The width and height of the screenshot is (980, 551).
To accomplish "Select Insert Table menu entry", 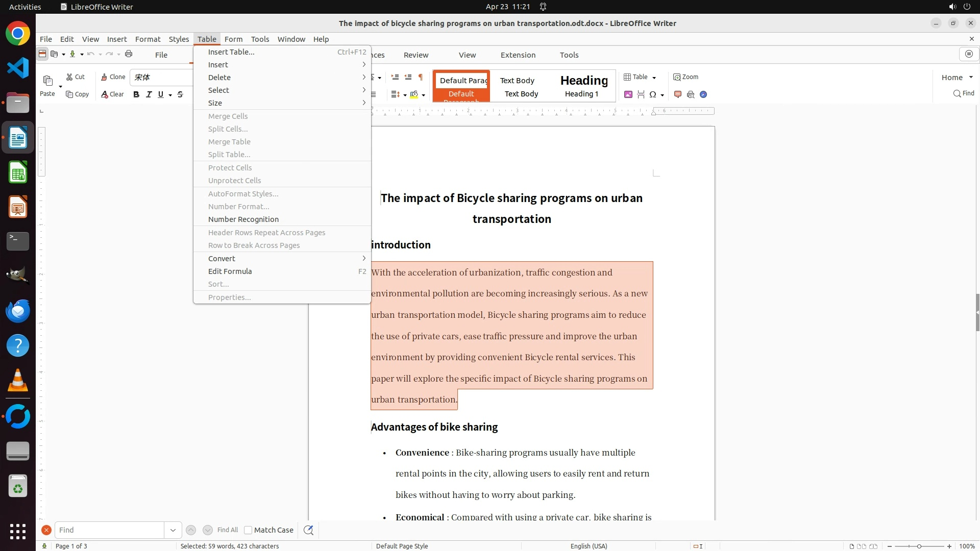I will pyautogui.click(x=231, y=52).
